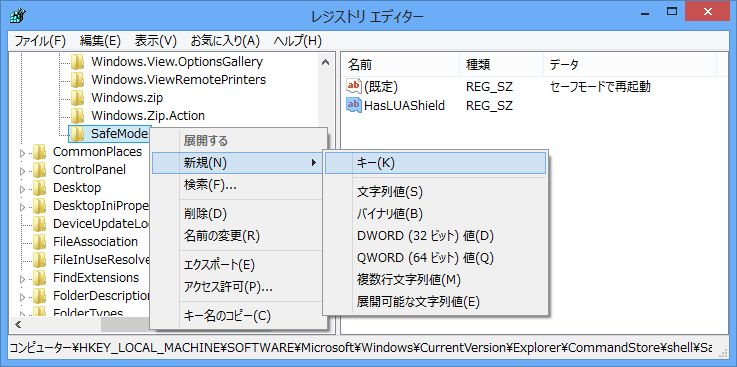Select エクスポート(E) in context menu
The height and width of the screenshot is (367, 737).
click(x=237, y=265)
